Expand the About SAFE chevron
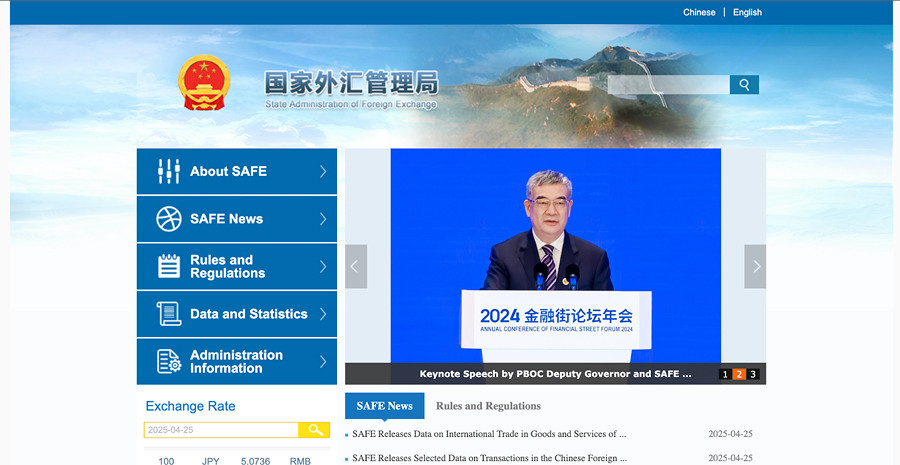900x465 pixels. (323, 171)
